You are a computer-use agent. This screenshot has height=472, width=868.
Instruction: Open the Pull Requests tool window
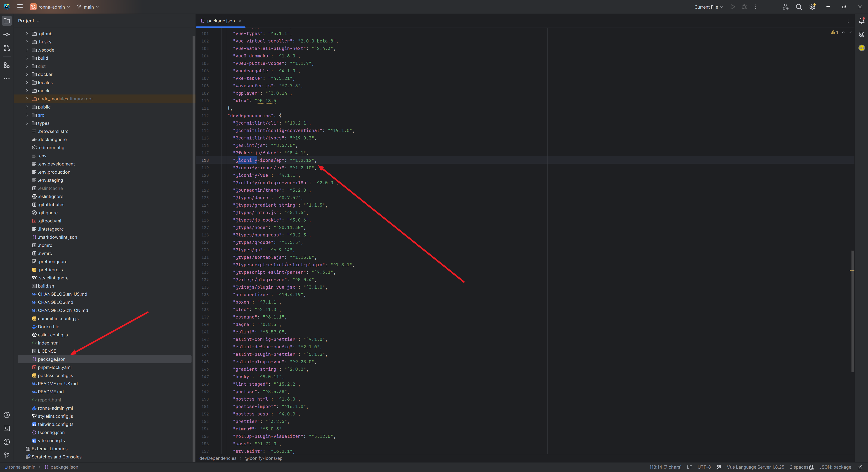[x=7, y=48]
